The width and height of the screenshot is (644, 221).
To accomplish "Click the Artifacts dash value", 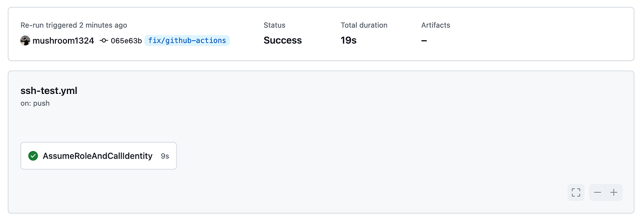I will [424, 41].
